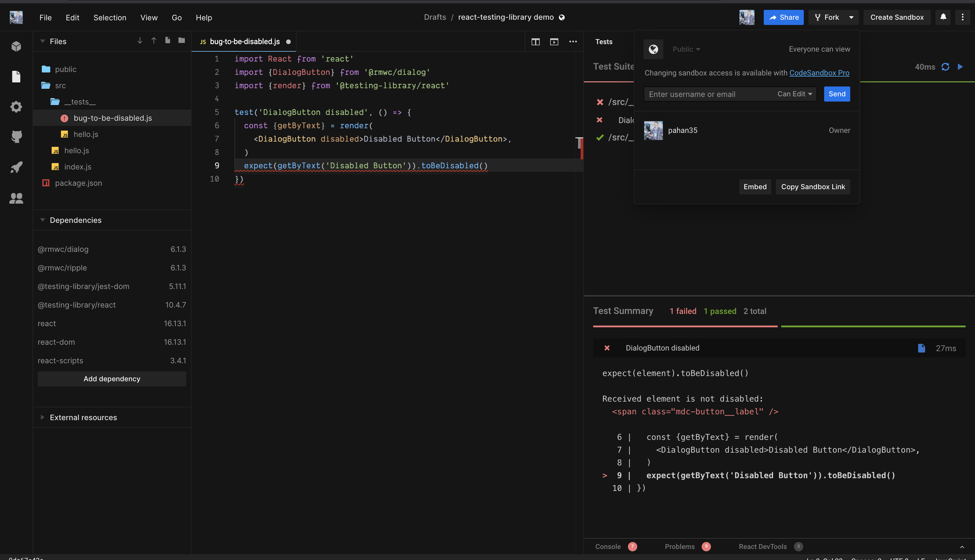
Task: Open the Help menu
Action: [x=204, y=18]
